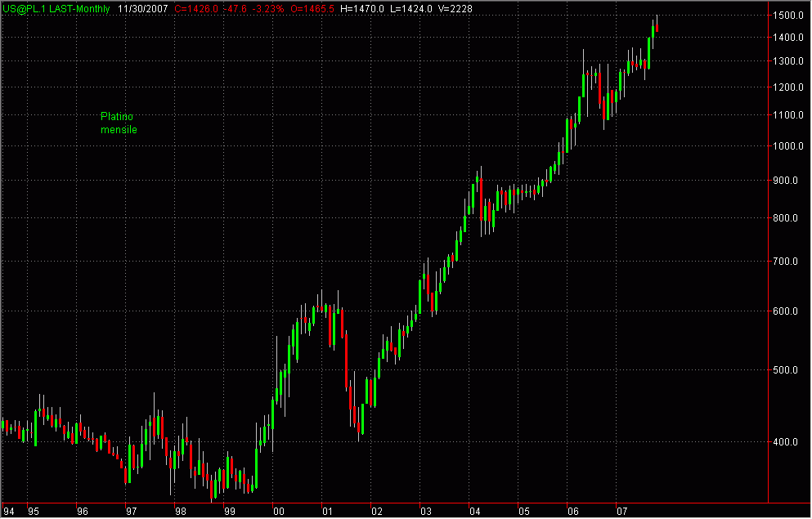
Task: Click year 95 on the time axis
Action: 33,511
